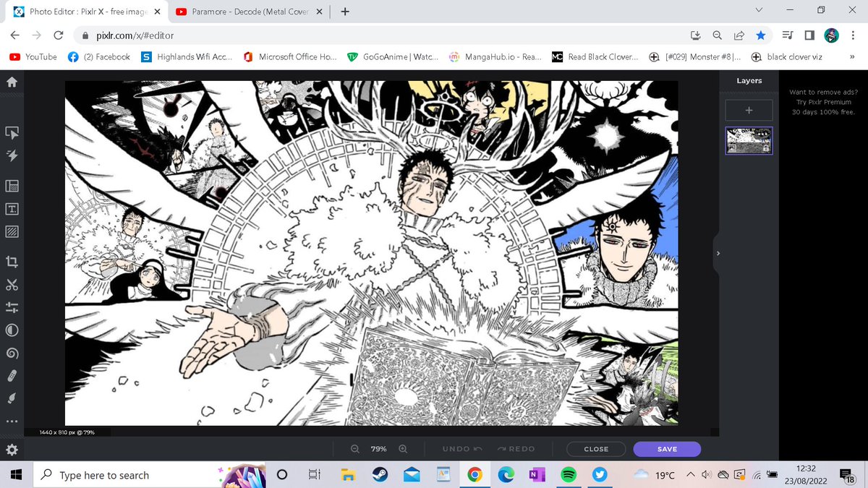Select the Crop tool
This screenshot has width=868, height=488.
[x=12, y=262]
